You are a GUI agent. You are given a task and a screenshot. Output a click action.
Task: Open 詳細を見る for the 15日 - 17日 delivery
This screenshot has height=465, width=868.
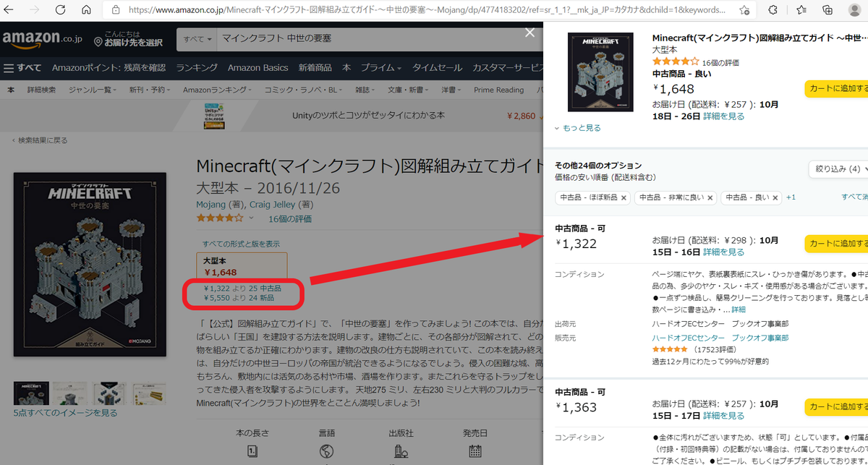click(724, 415)
